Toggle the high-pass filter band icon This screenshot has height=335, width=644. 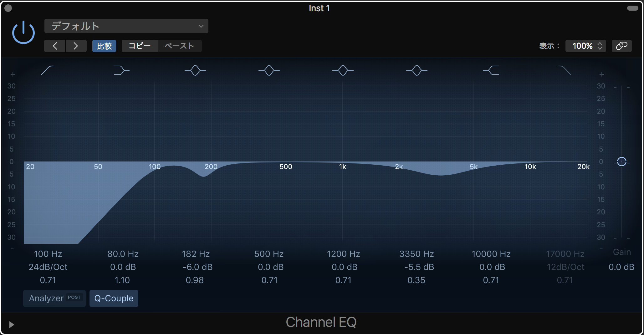(x=48, y=70)
